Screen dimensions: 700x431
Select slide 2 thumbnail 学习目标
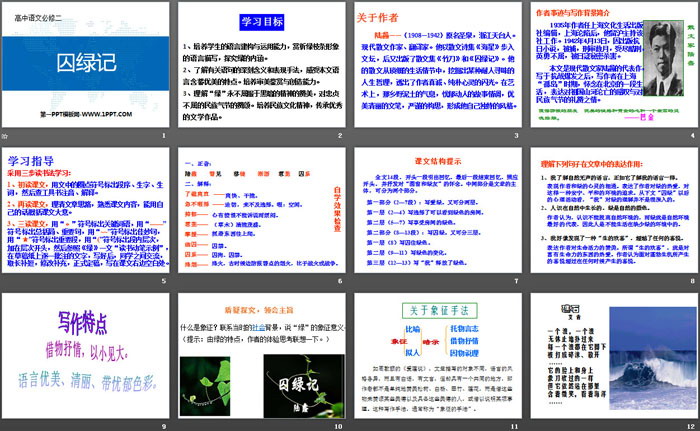[x=262, y=65]
